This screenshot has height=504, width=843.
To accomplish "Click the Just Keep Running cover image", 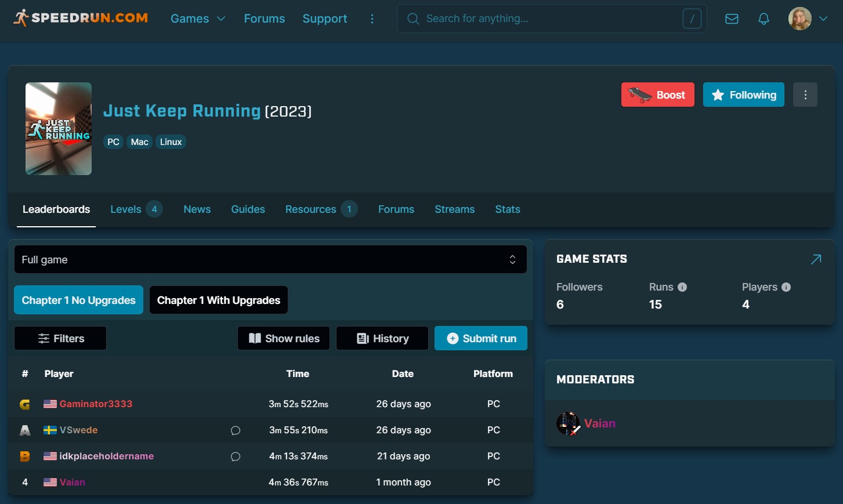I will (59, 129).
